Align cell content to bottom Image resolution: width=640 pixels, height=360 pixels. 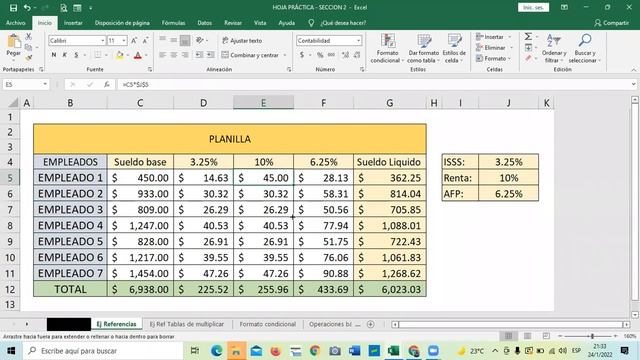pos(185,40)
